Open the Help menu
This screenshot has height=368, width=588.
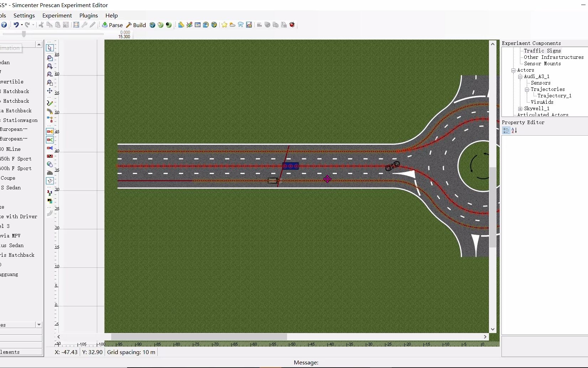pos(111,15)
